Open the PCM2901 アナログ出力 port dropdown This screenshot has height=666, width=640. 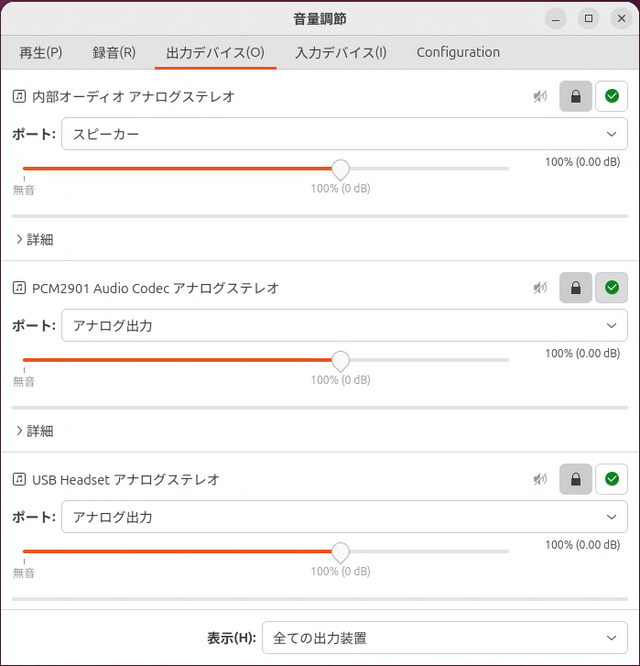(x=344, y=325)
